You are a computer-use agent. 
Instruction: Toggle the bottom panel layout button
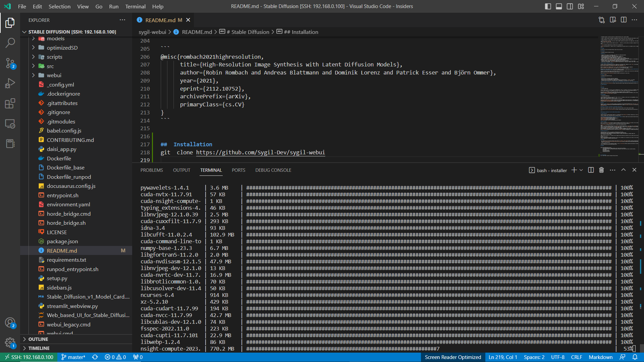point(559,6)
